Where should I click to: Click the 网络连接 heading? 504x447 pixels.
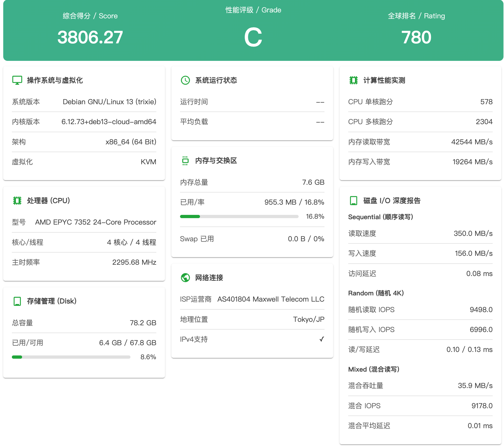click(x=209, y=278)
